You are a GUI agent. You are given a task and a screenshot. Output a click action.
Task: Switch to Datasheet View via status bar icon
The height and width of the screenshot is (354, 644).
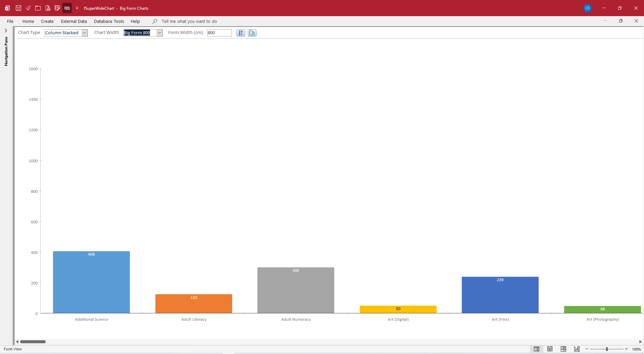[x=550, y=349]
